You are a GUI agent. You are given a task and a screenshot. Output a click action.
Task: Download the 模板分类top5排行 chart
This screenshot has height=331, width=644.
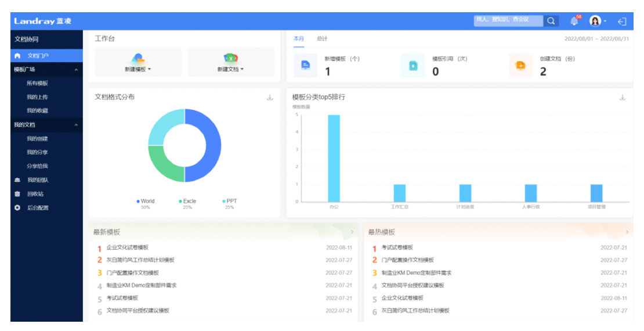(623, 98)
